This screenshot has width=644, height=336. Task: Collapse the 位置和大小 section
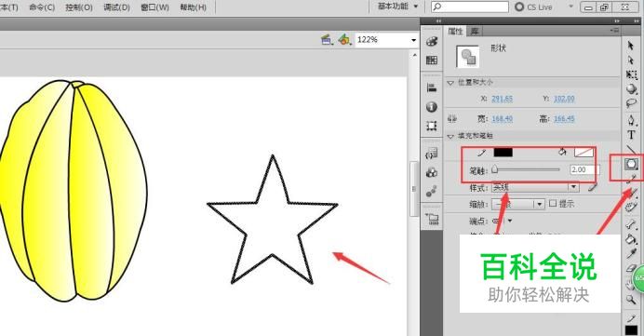click(450, 83)
